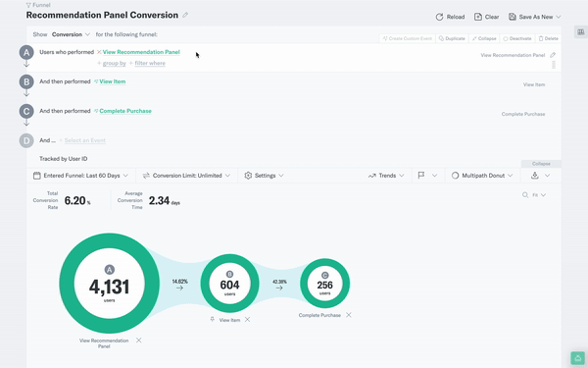588x368 pixels.
Task: Click the Tracked by User ID text
Action: click(x=64, y=159)
